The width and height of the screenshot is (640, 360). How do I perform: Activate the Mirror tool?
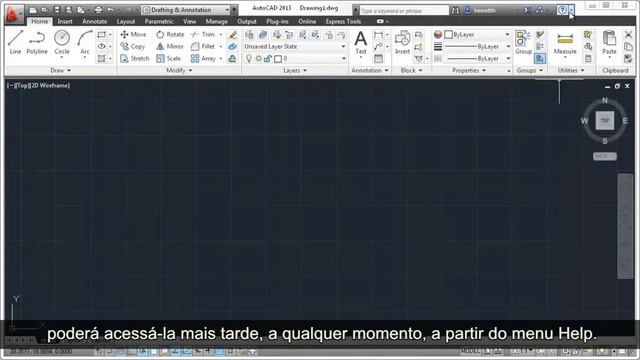tap(170, 47)
